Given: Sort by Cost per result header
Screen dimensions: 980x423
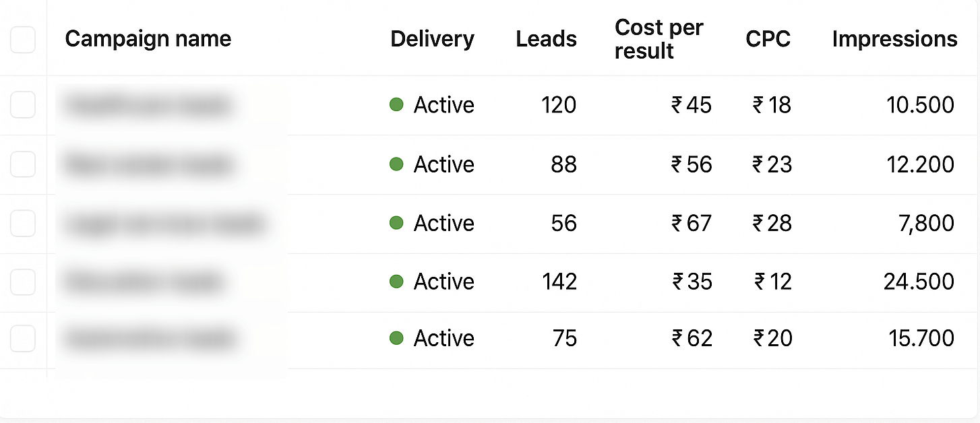Looking at the screenshot, I should click(659, 39).
